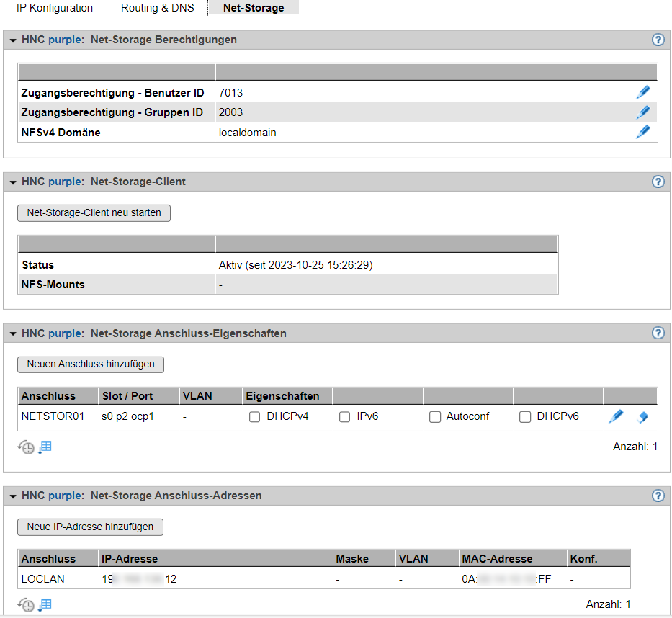Tick the Autoconf checkbox

[434, 417]
